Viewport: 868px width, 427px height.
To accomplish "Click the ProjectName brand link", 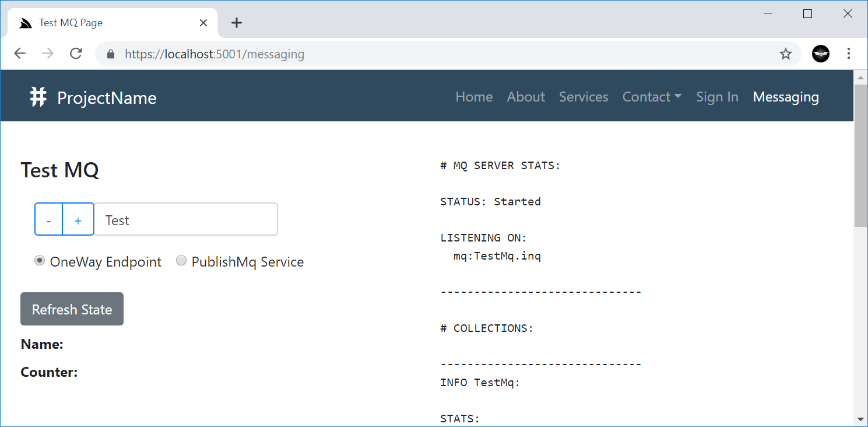I will pyautogui.click(x=93, y=97).
